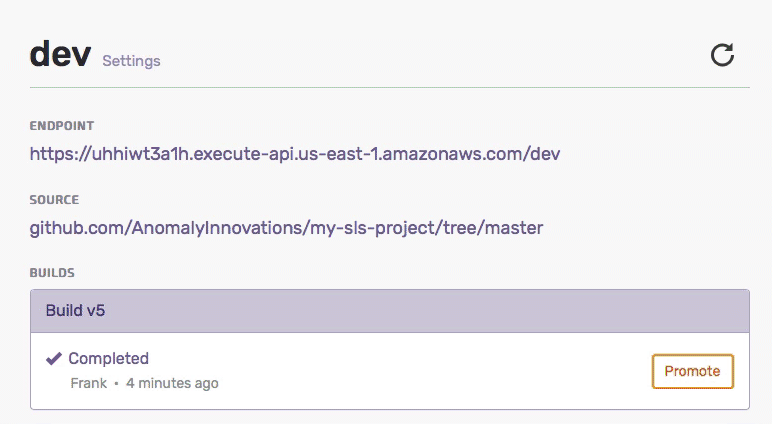Click the dot separator after Frank
Image resolution: width=772 pixels, height=424 pixels.
[x=116, y=383]
